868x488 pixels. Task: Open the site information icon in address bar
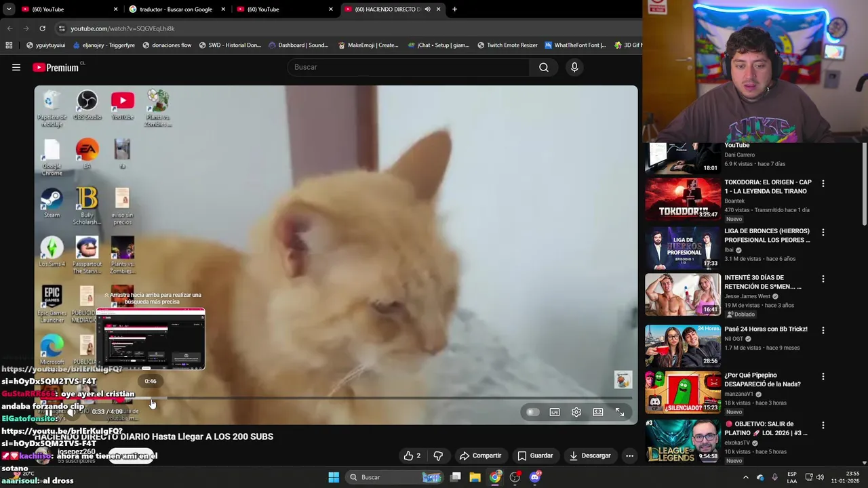pos(62,28)
